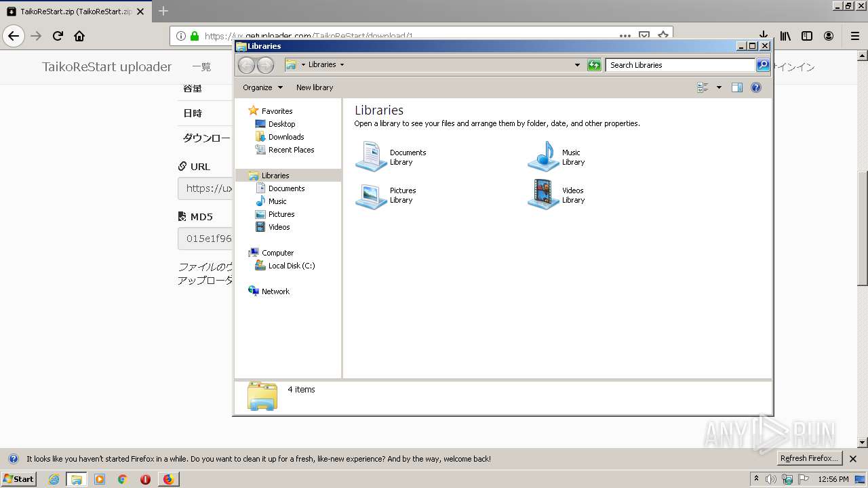Click the MD5 hash field
Image resolution: width=868 pixels, height=488 pixels.
(205, 239)
